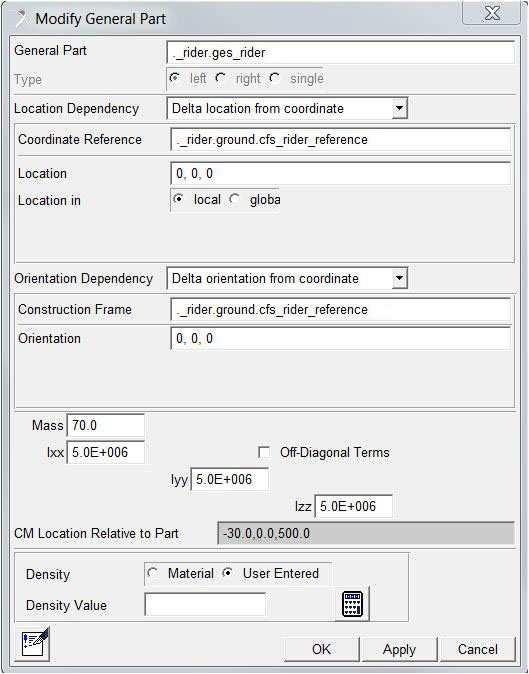Click the Mass input field
Viewport: 529px width, 674px height.
tap(106, 426)
